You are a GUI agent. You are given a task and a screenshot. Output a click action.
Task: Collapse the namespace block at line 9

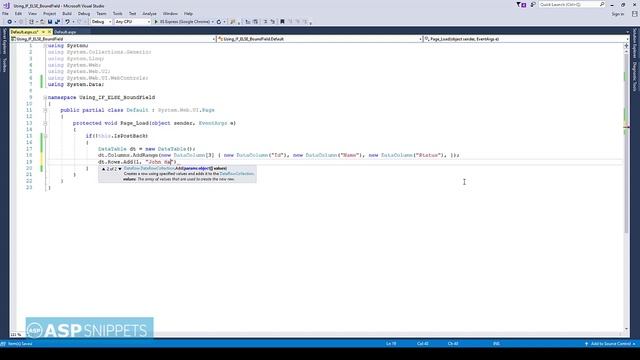pyautogui.click(x=45, y=98)
